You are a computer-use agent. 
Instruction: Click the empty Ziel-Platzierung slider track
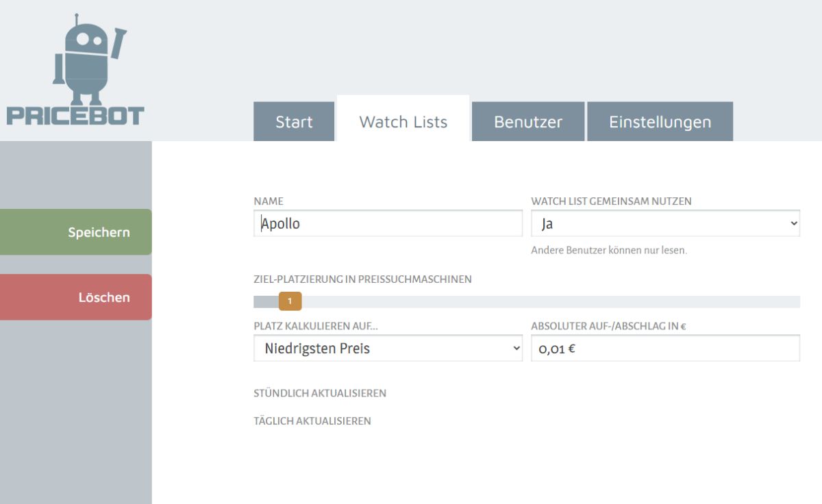click(x=548, y=302)
